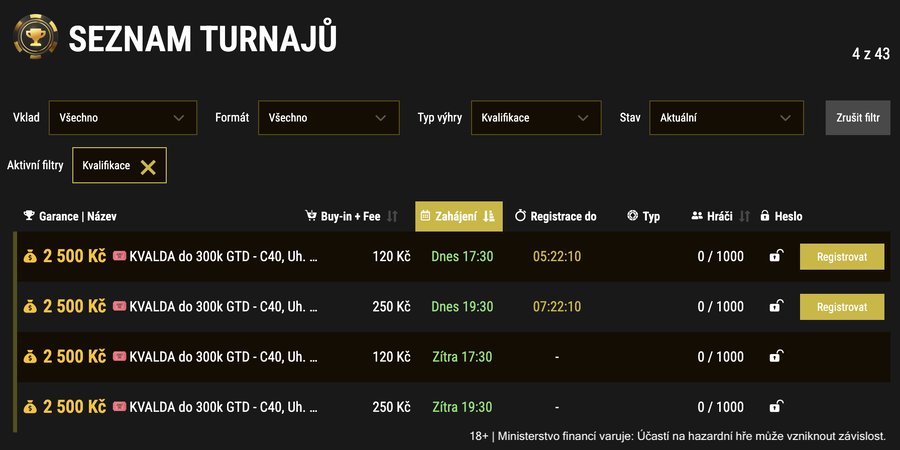Click the 120 Kč buy-in in Zítra 17:30 row
The height and width of the screenshot is (450, 900).
[x=391, y=357]
